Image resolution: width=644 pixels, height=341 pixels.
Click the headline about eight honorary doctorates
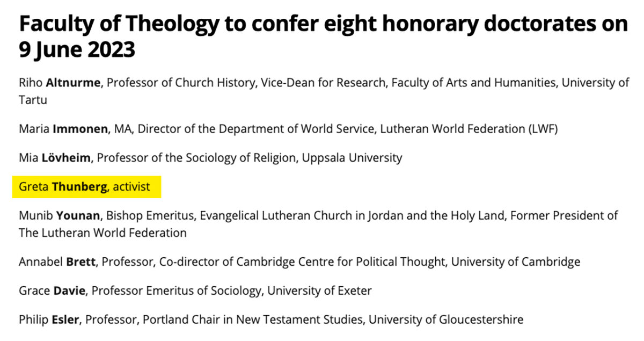(323, 37)
